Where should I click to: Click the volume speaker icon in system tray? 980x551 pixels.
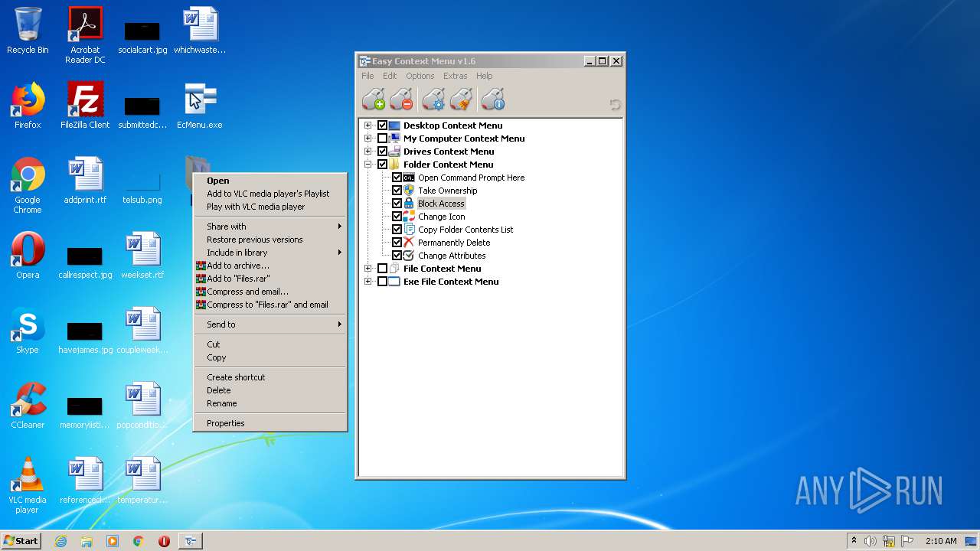pyautogui.click(x=870, y=541)
